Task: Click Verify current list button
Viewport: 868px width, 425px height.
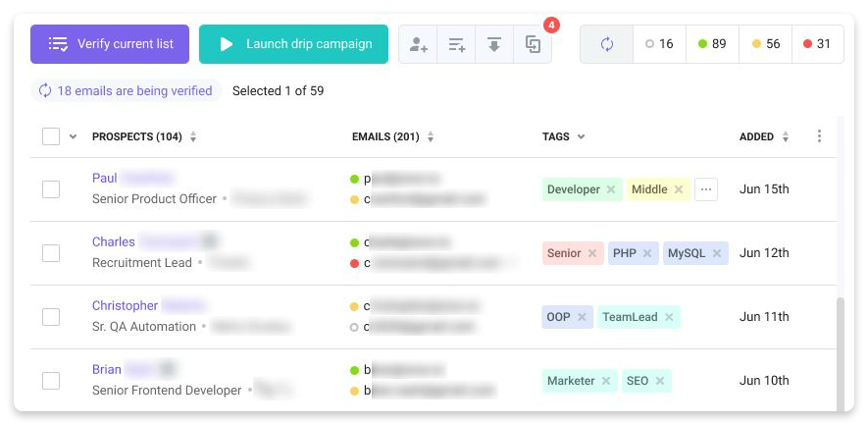Action: tap(110, 44)
